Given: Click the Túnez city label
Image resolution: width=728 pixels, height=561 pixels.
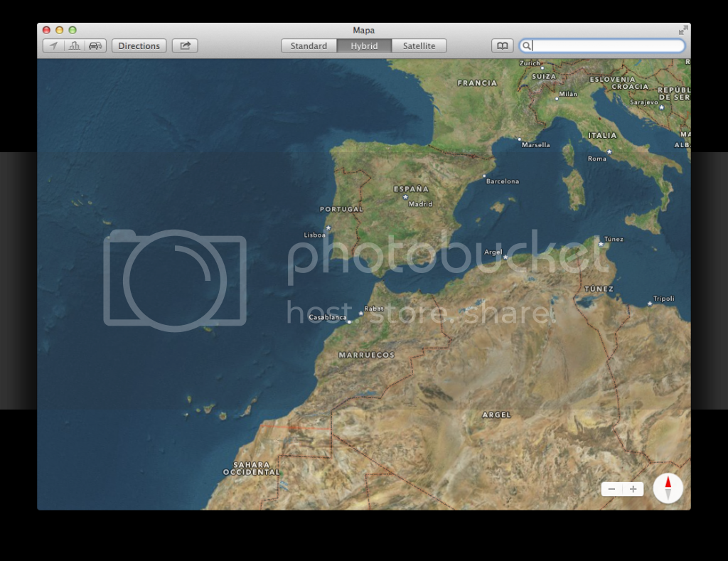Looking at the screenshot, I should pyautogui.click(x=614, y=239).
